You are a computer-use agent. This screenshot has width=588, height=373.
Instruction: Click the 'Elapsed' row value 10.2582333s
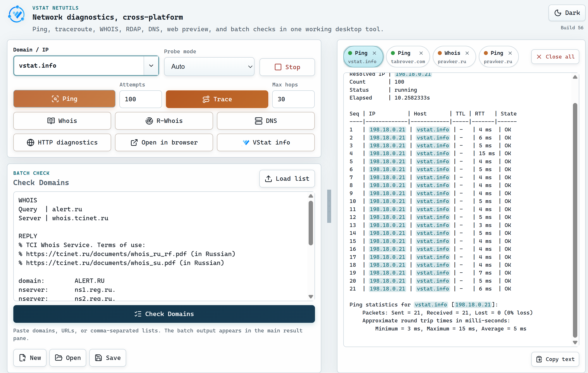pyautogui.click(x=412, y=98)
